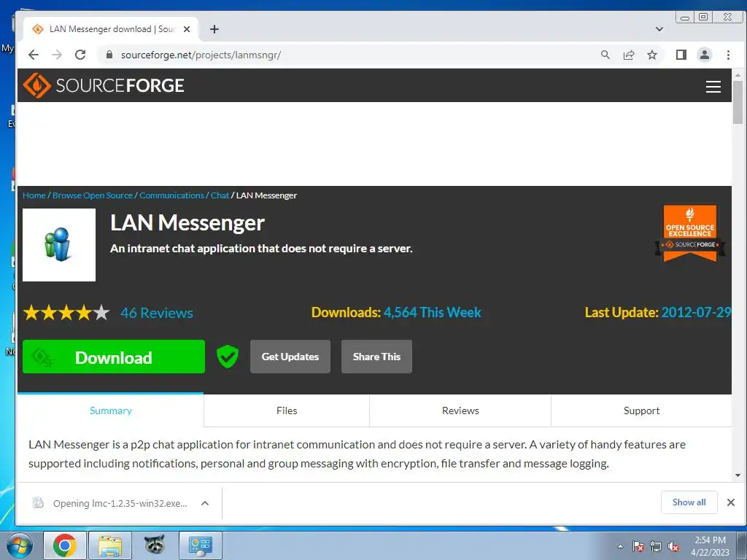
Task: Click the SourceForge logo in the header
Action: (104, 85)
